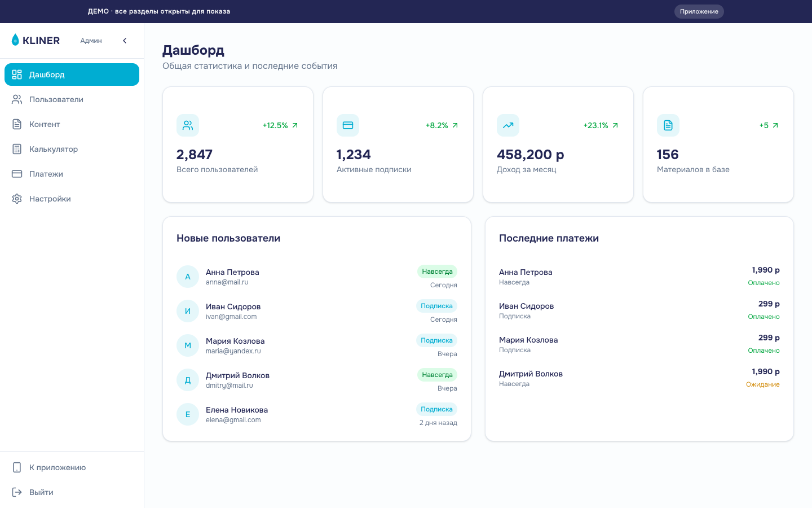
Task: Click the К приложению phone icon
Action: 17,467
